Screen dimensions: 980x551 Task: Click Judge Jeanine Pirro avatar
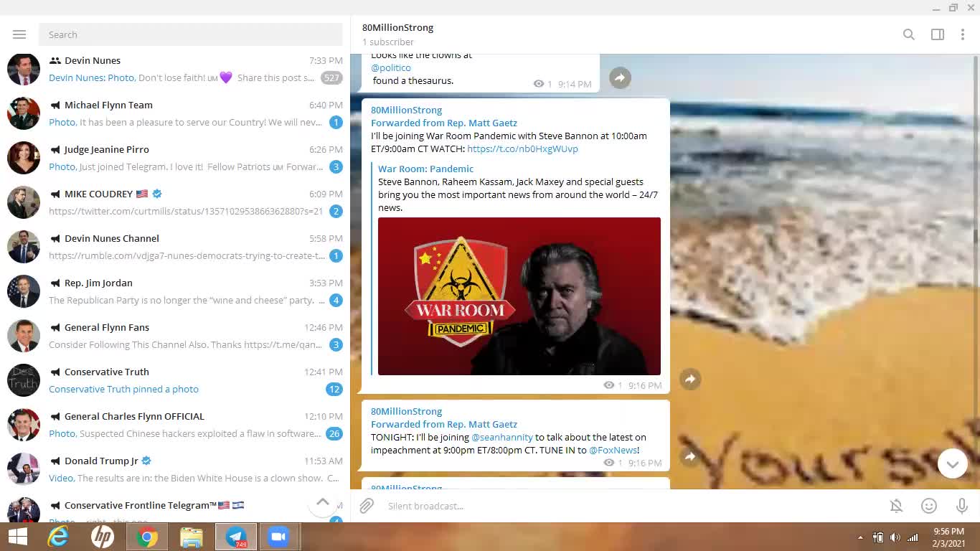[24, 158]
